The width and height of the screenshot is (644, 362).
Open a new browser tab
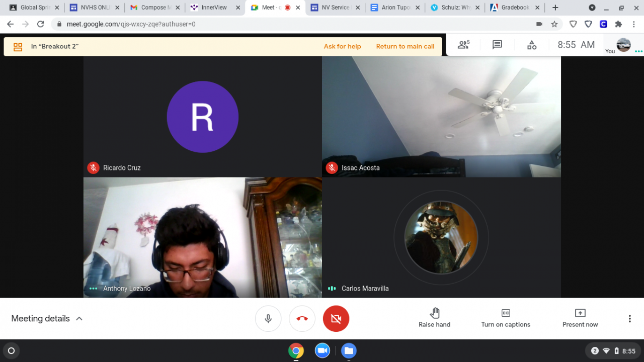point(555,8)
